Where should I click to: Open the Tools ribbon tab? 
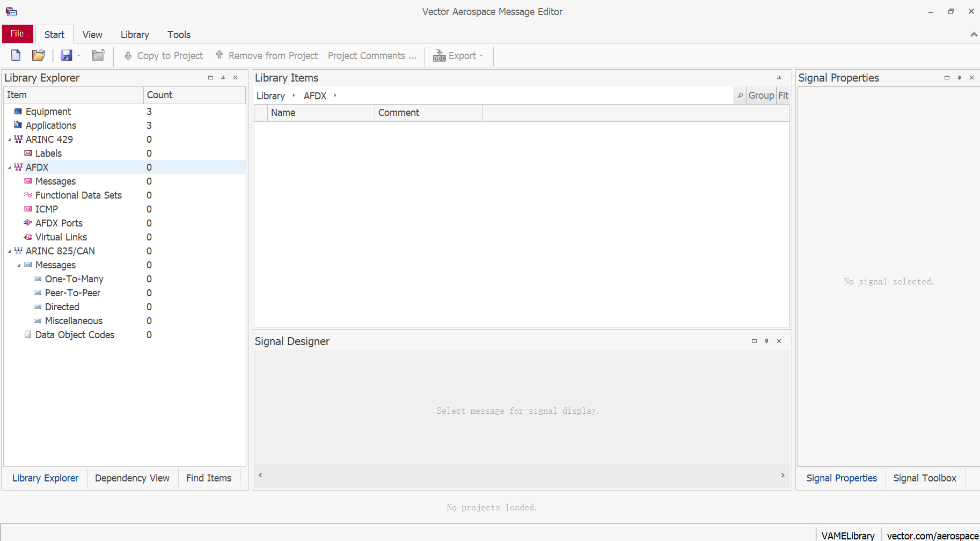pyautogui.click(x=179, y=34)
